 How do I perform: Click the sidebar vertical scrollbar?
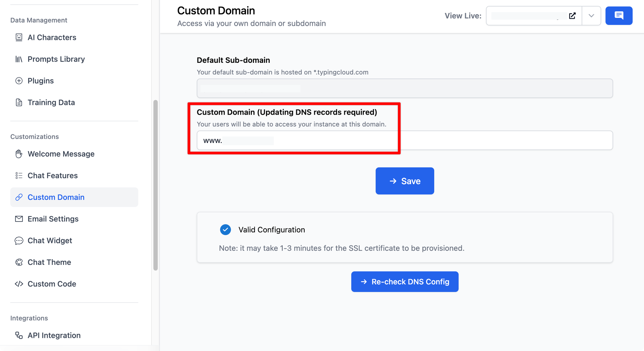click(155, 185)
